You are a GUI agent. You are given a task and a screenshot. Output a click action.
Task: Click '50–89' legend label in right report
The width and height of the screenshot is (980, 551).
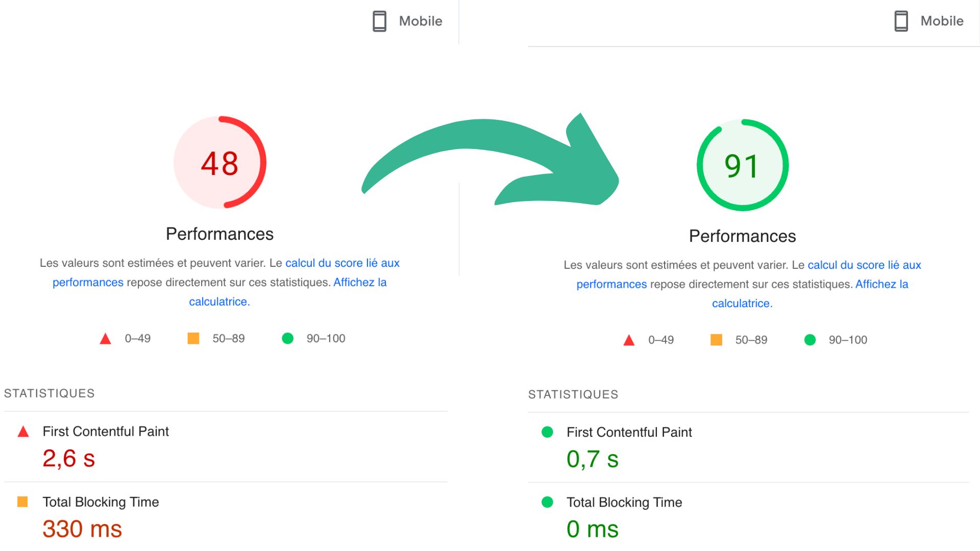click(x=751, y=340)
